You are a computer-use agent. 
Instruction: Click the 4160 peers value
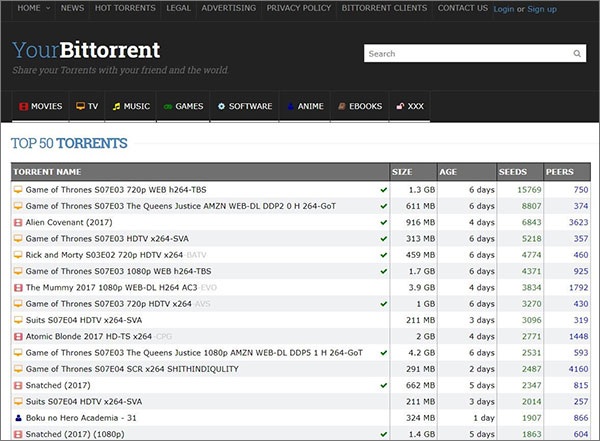tap(578, 369)
